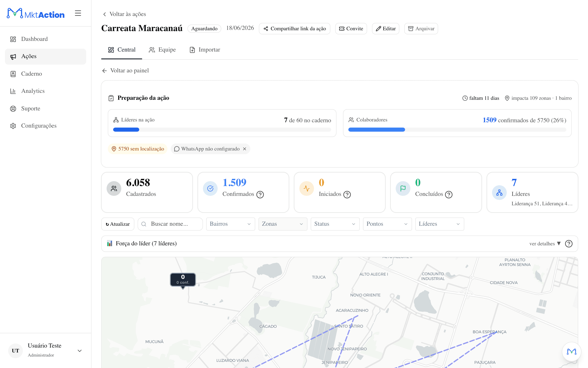This screenshot has height=368, width=588.
Task: Open Dashboard in the sidebar
Action: point(46,39)
